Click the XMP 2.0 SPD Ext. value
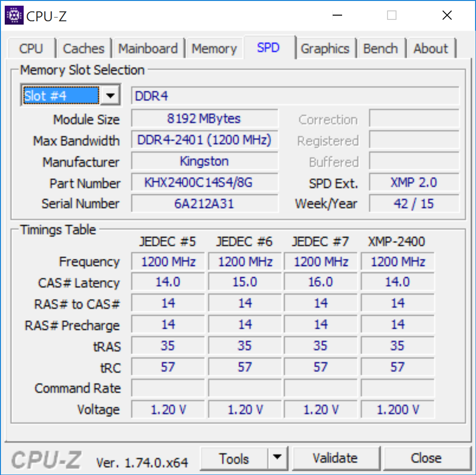The image size is (476, 475). coord(414,183)
